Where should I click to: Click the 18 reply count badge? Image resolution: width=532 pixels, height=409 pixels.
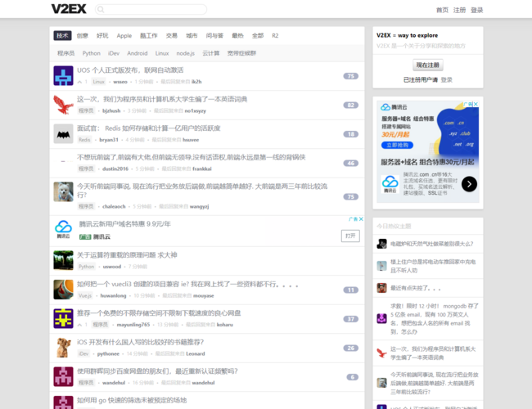(351, 134)
